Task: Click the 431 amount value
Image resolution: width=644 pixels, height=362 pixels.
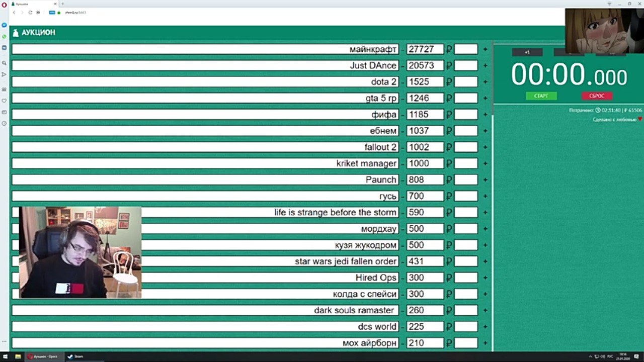Action: coord(425,261)
